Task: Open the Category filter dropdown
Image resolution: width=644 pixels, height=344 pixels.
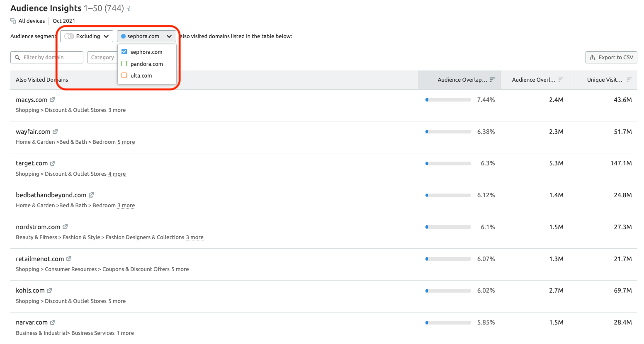Action: point(102,57)
